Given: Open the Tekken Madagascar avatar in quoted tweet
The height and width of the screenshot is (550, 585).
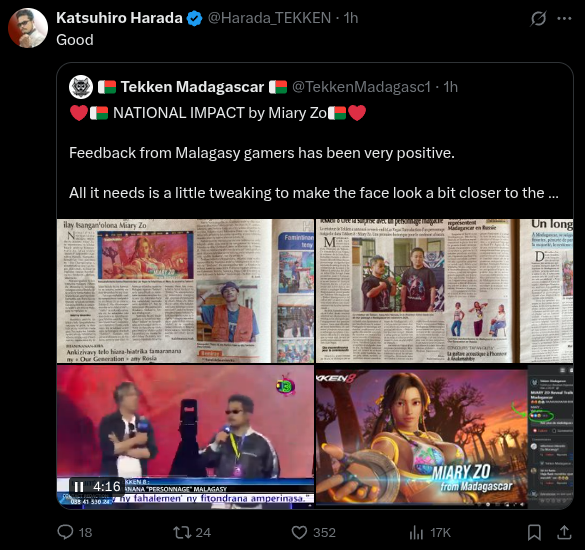Looking at the screenshot, I should tap(81, 87).
